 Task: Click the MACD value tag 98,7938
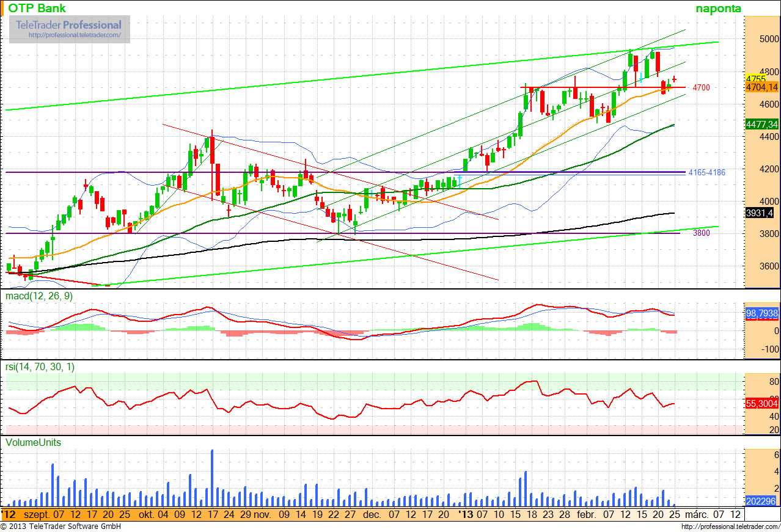pyautogui.click(x=762, y=313)
